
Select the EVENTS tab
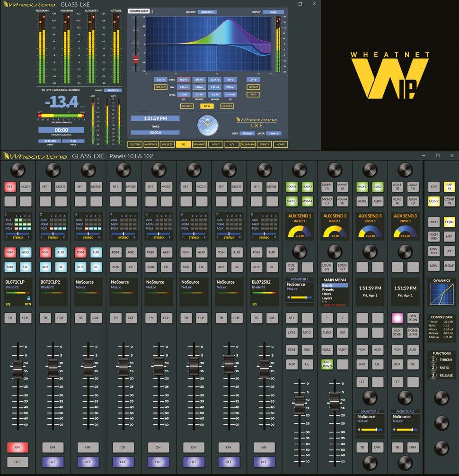click(264, 144)
